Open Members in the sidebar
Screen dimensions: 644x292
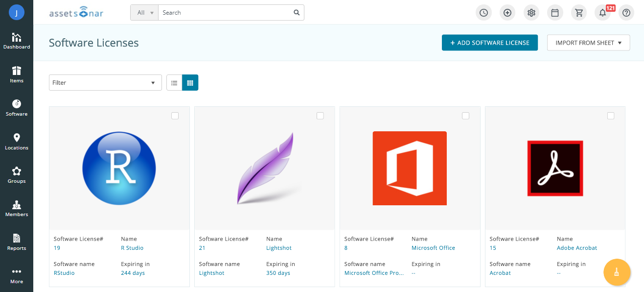tap(17, 209)
